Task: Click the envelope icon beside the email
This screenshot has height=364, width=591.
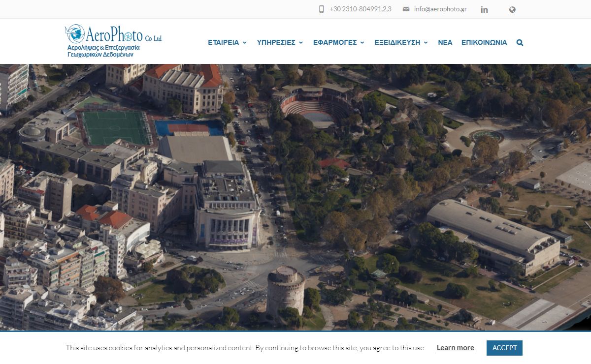Action: [x=406, y=9]
